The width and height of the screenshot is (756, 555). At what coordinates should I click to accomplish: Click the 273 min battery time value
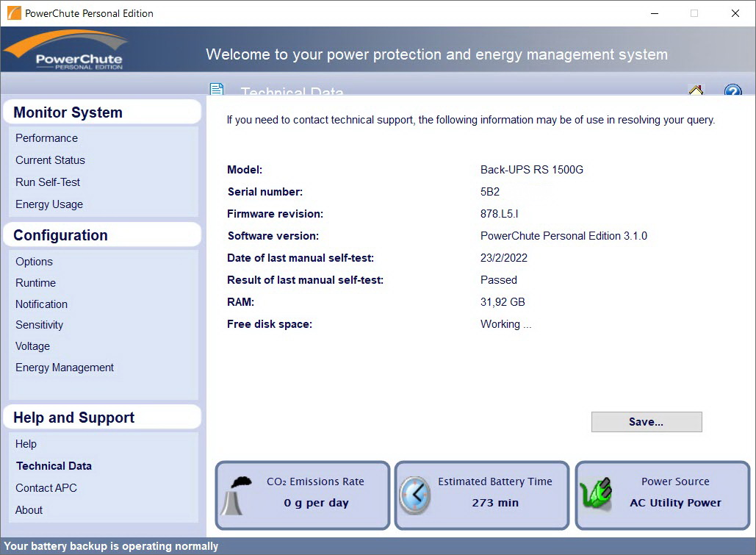(495, 503)
